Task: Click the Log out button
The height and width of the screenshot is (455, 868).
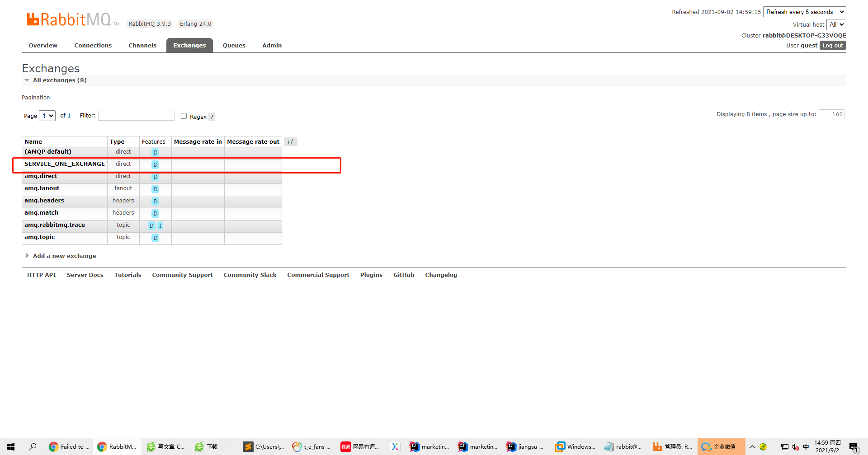Action: pyautogui.click(x=833, y=45)
